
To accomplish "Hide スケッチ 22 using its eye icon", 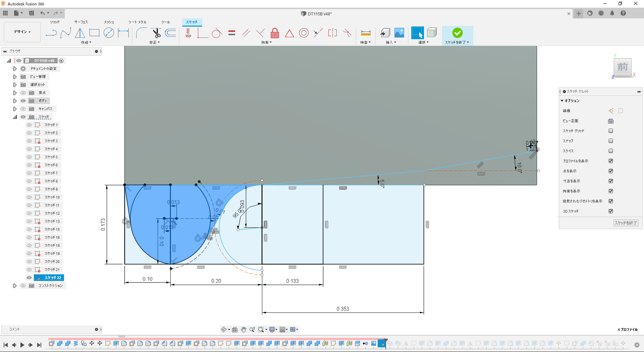I will coord(29,278).
